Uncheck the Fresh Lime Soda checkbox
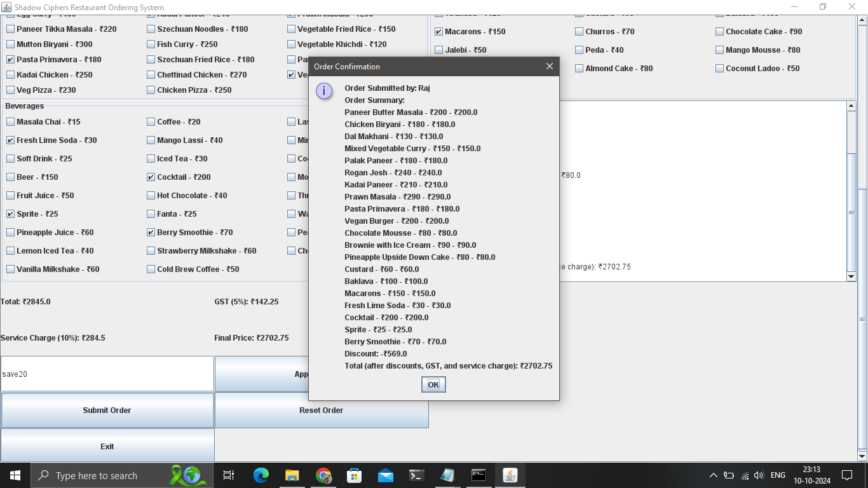 click(11, 140)
